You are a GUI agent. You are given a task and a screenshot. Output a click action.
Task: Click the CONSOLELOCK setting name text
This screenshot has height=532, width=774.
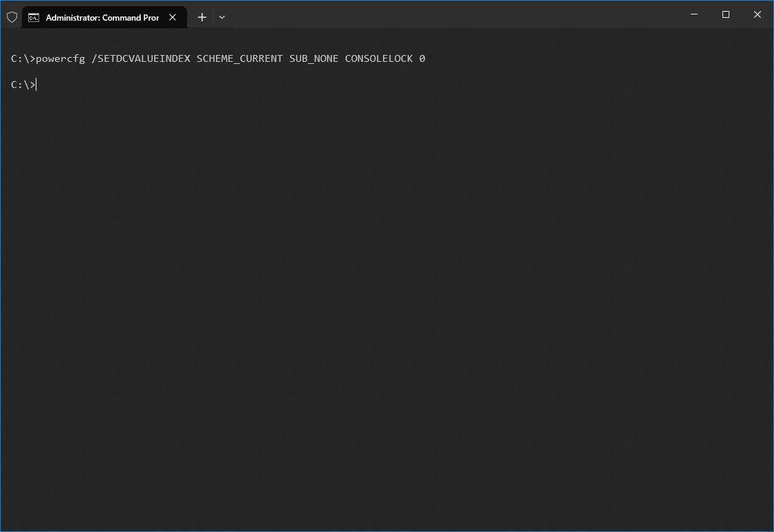379,58
